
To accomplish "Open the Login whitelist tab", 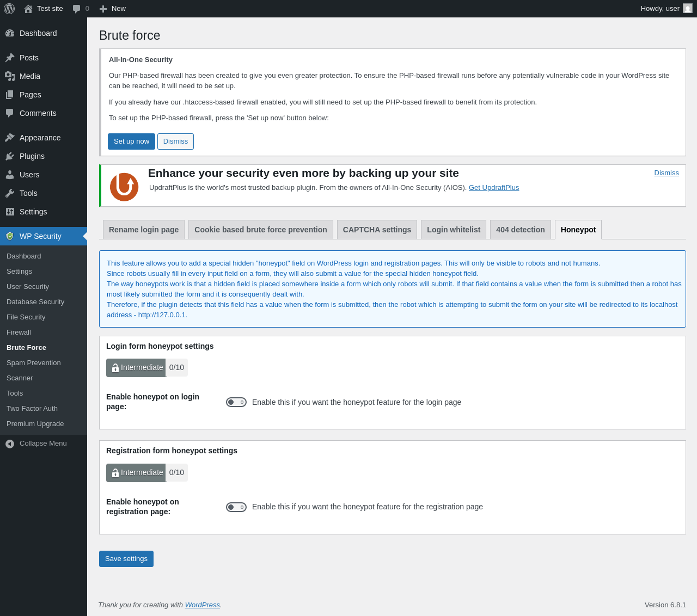I will (454, 230).
